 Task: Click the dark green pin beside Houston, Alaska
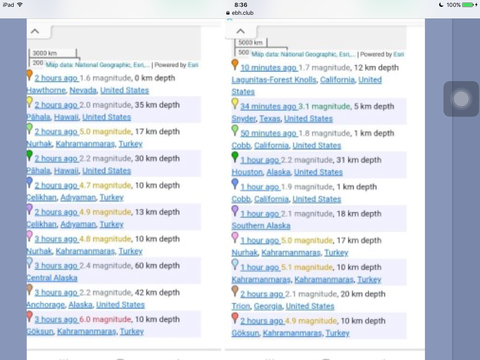235,157
